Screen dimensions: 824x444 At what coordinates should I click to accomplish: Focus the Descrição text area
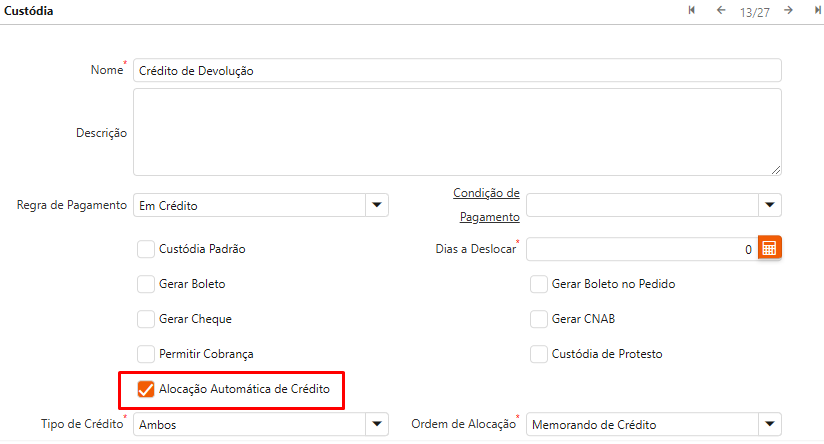click(x=457, y=132)
